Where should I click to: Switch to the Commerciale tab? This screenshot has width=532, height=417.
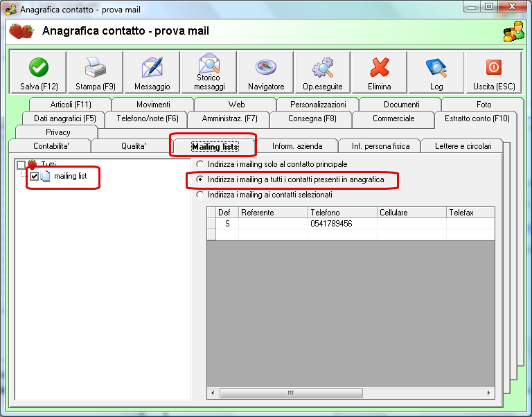393,118
